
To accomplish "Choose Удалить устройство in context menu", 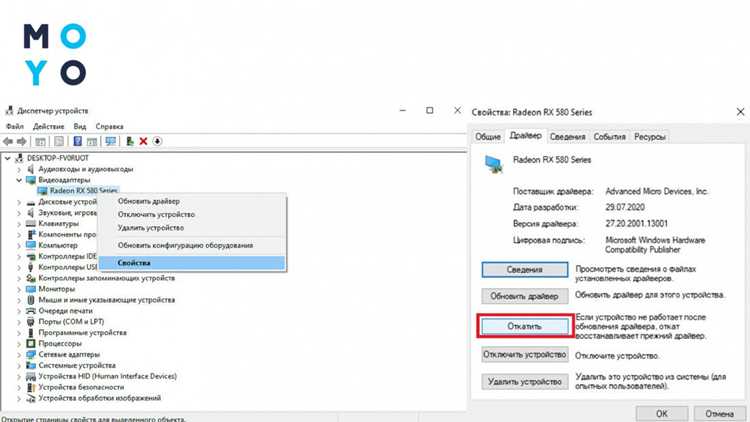I will [x=191, y=228].
